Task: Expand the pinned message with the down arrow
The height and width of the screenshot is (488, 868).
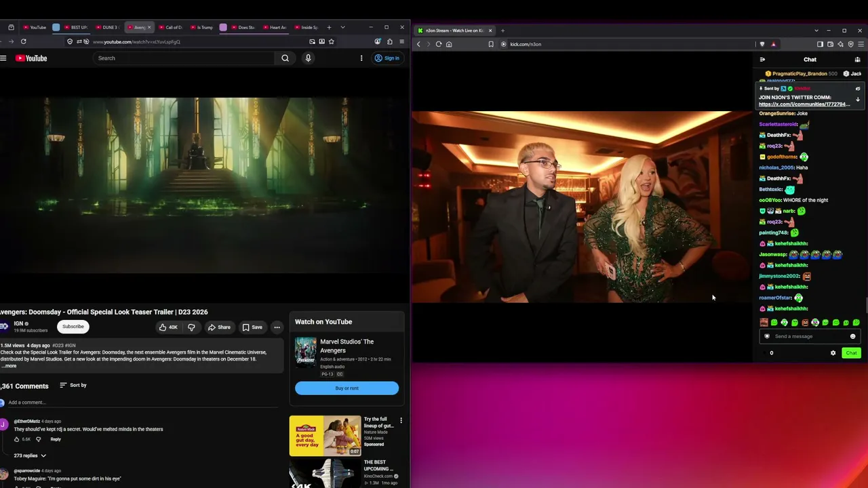Action: click(x=858, y=100)
